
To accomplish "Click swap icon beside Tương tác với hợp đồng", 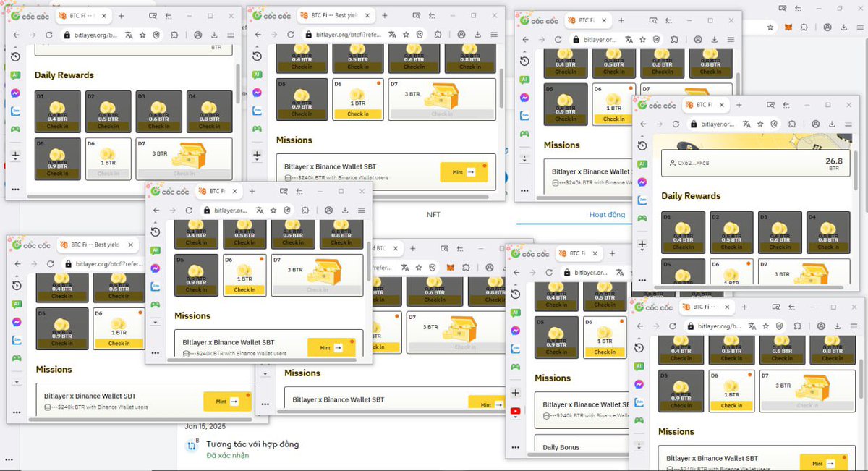I will [192, 446].
